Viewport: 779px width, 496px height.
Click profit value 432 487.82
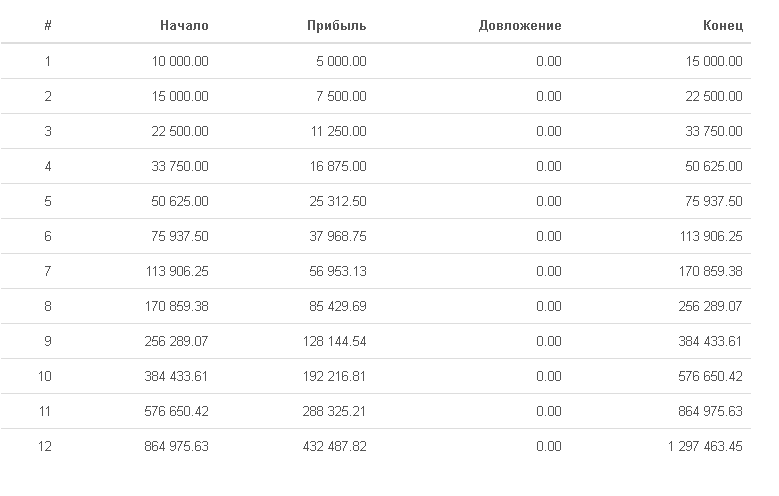tap(333, 446)
